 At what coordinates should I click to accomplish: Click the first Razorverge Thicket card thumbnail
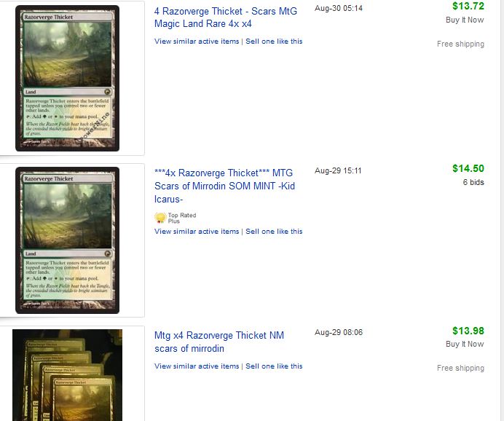[x=67, y=78]
